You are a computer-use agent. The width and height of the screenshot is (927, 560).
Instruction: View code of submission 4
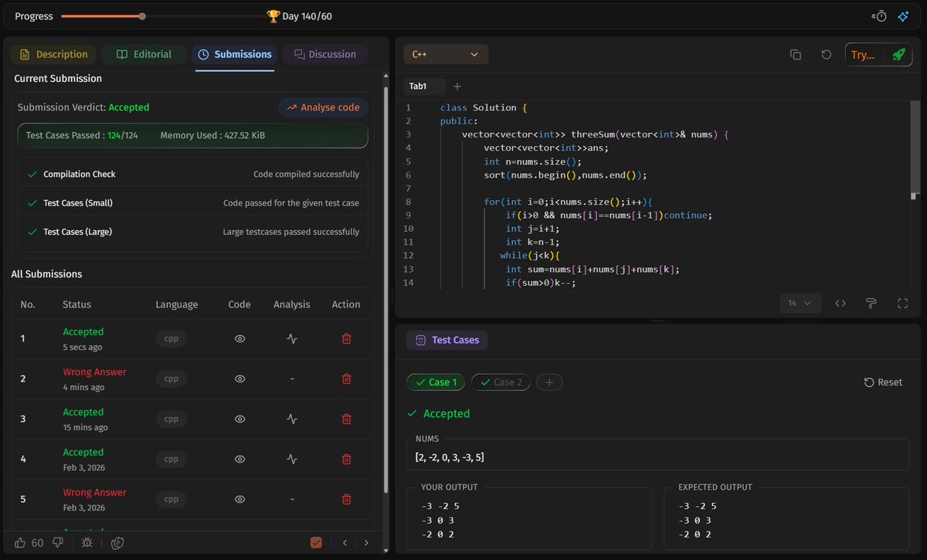pos(239,459)
